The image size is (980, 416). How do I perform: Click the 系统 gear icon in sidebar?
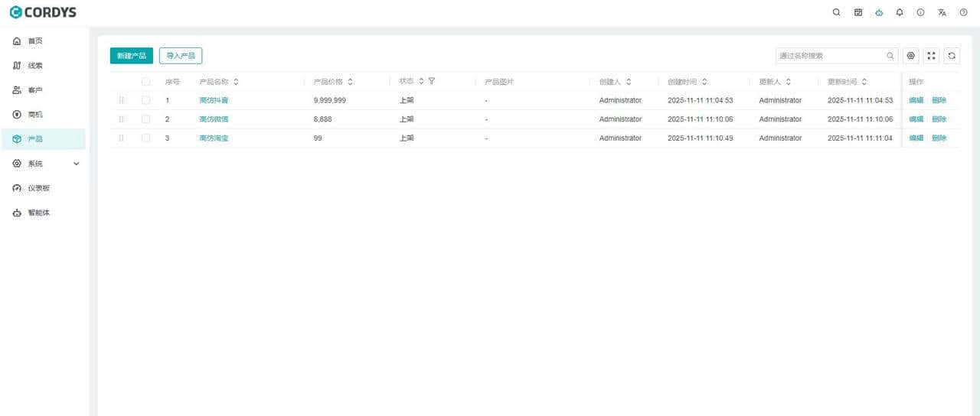(x=17, y=164)
